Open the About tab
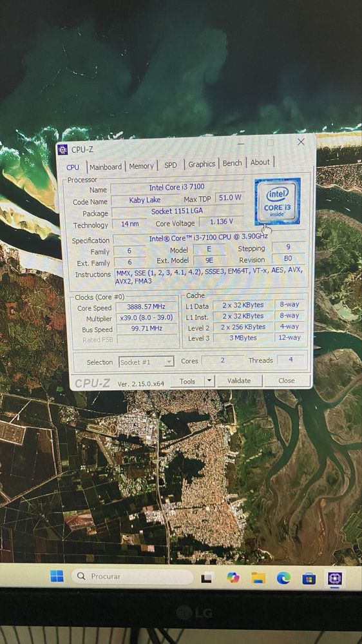362x644 pixels. pos(260,162)
